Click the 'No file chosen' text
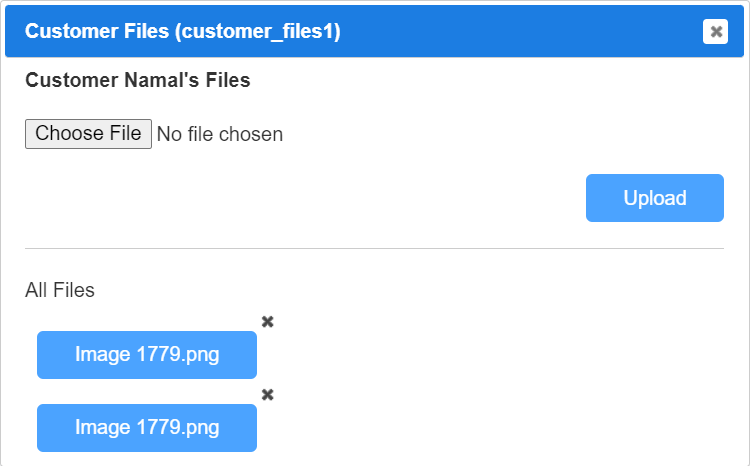 coord(220,134)
